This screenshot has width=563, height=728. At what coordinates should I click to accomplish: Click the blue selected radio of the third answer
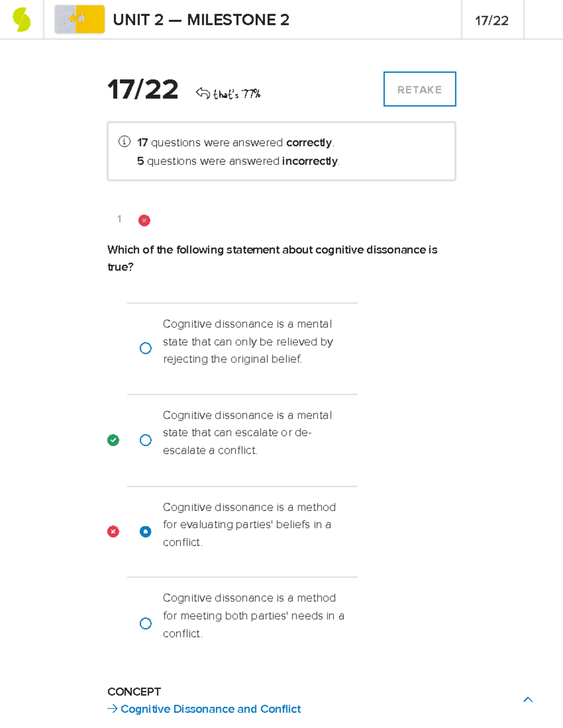click(x=145, y=531)
